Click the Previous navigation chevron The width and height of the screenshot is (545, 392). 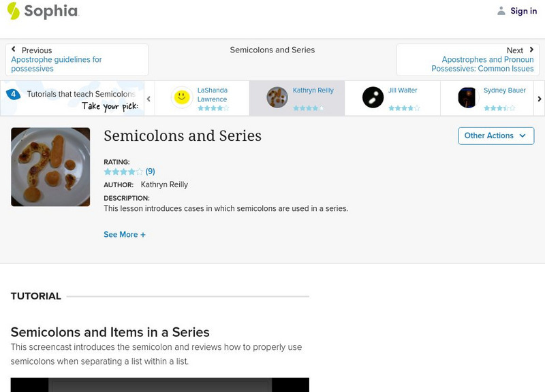pyautogui.click(x=15, y=48)
